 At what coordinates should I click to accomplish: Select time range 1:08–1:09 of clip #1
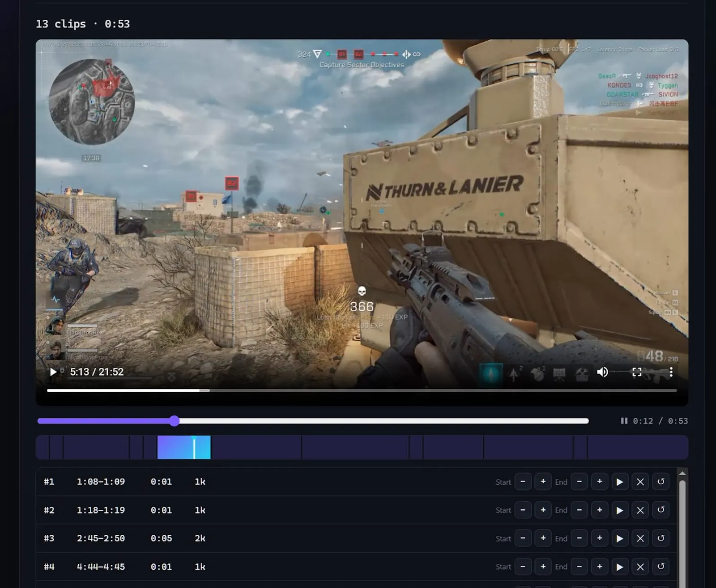[x=101, y=482]
